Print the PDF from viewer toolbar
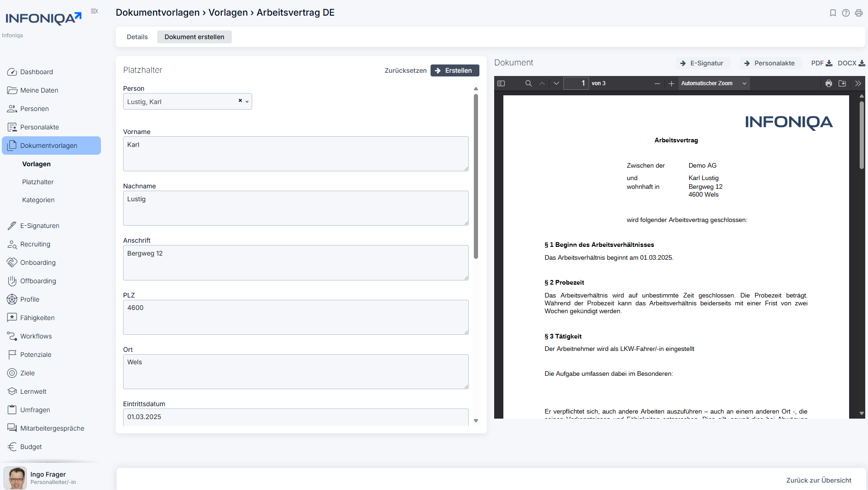868x490 pixels. click(828, 83)
